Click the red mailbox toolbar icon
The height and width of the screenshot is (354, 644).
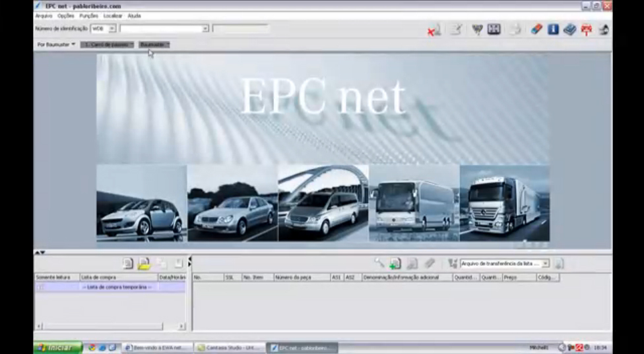[x=587, y=30]
